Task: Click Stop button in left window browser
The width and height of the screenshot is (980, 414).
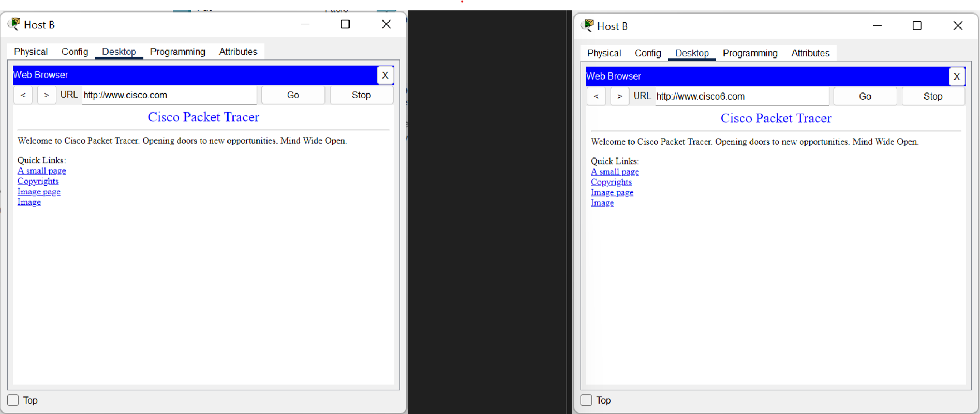Action: click(x=361, y=95)
